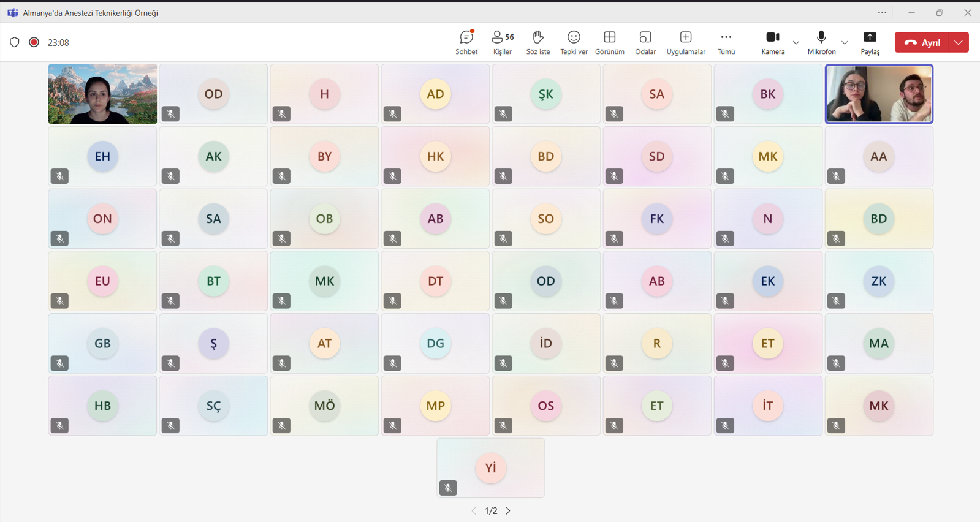This screenshot has width=980, height=522.
Task: Select the R participant avatar
Action: (x=657, y=343)
